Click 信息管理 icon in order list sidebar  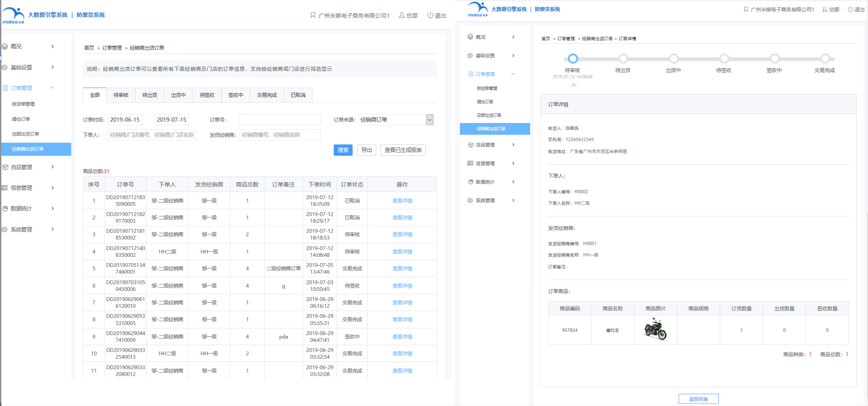click(x=5, y=188)
